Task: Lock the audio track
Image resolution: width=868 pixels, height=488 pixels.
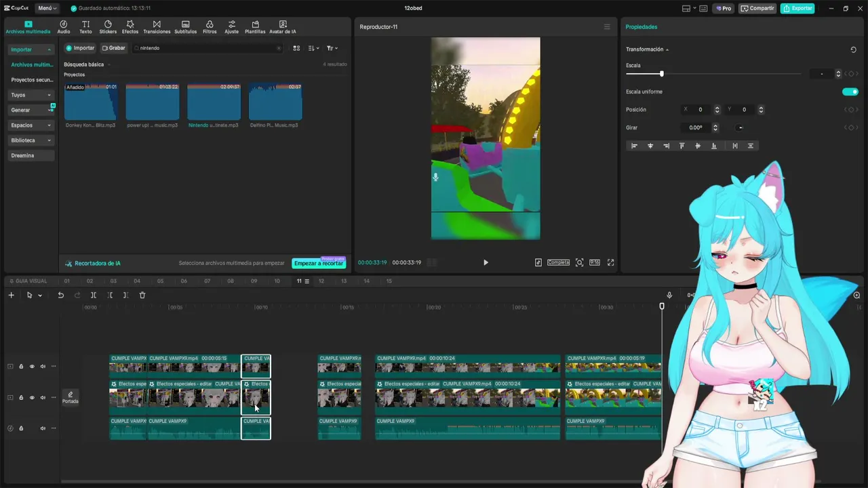Action: coord(21,428)
